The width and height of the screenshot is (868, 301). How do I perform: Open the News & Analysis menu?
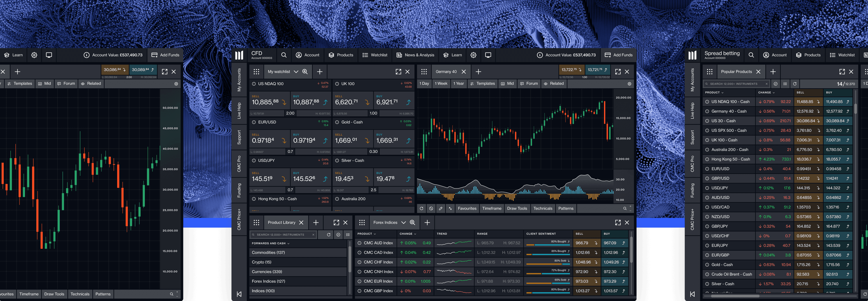pos(415,55)
